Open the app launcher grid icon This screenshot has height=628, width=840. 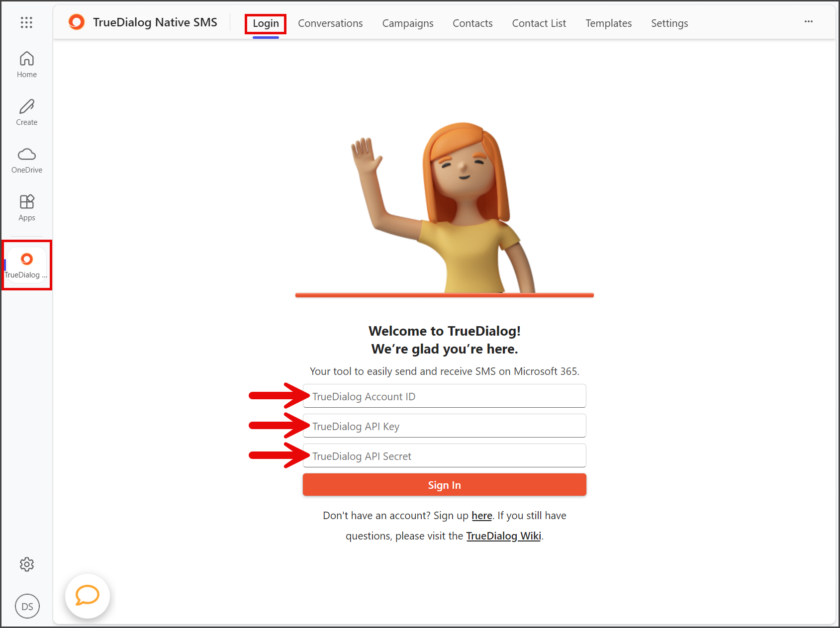tap(26, 22)
